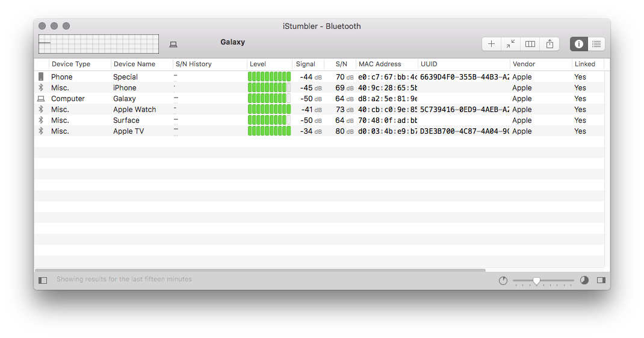This screenshot has height=338, width=644.
Task: Click the 73 dB S/N value
Action: [344, 110]
